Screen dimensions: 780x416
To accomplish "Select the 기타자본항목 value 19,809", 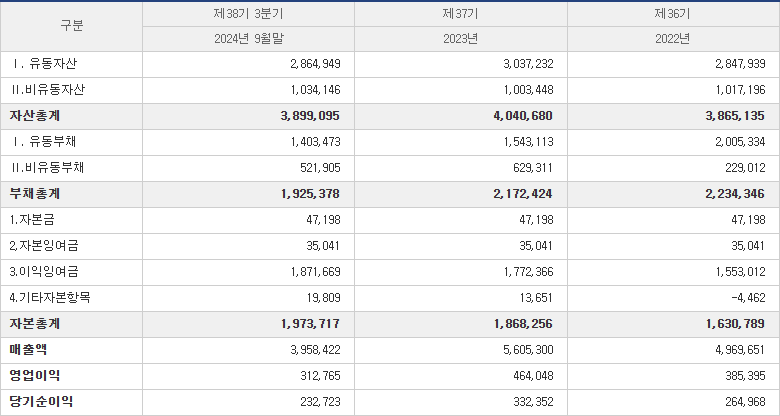I will pos(324,298).
